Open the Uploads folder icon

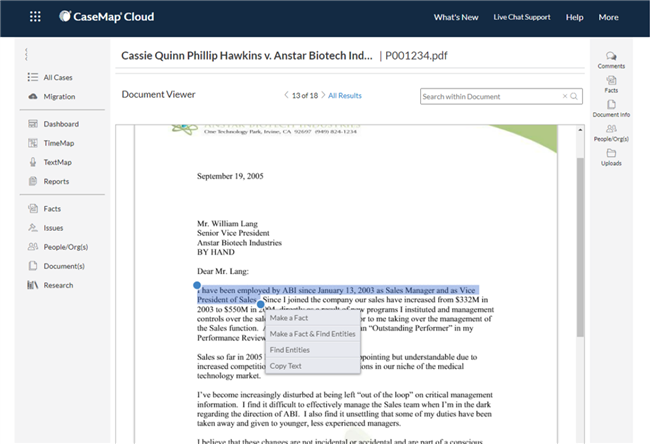coord(611,153)
